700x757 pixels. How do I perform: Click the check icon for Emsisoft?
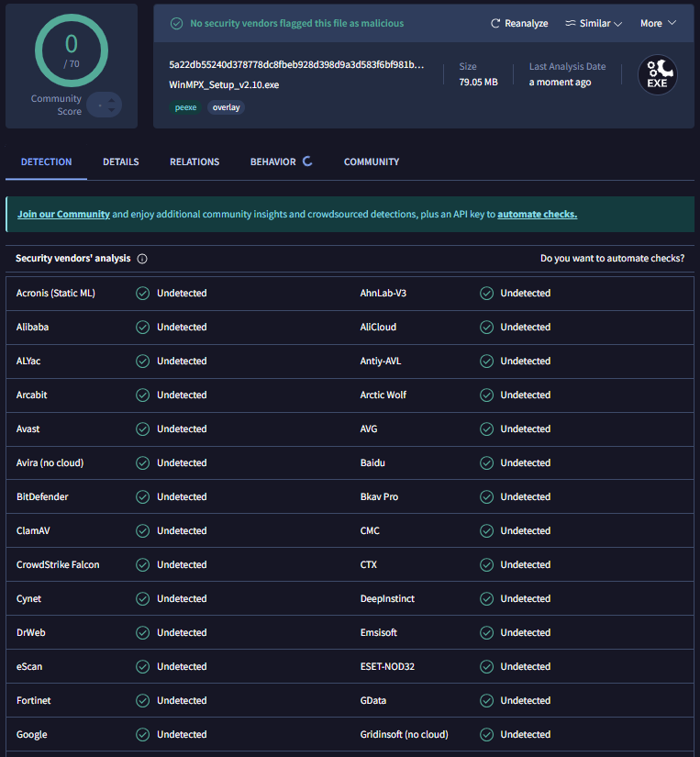click(x=486, y=632)
